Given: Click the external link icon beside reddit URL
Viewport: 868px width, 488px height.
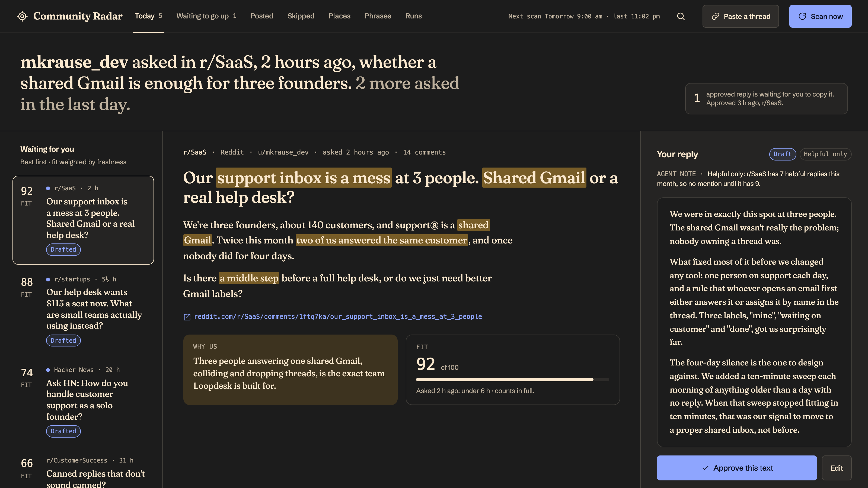Looking at the screenshot, I should (187, 317).
